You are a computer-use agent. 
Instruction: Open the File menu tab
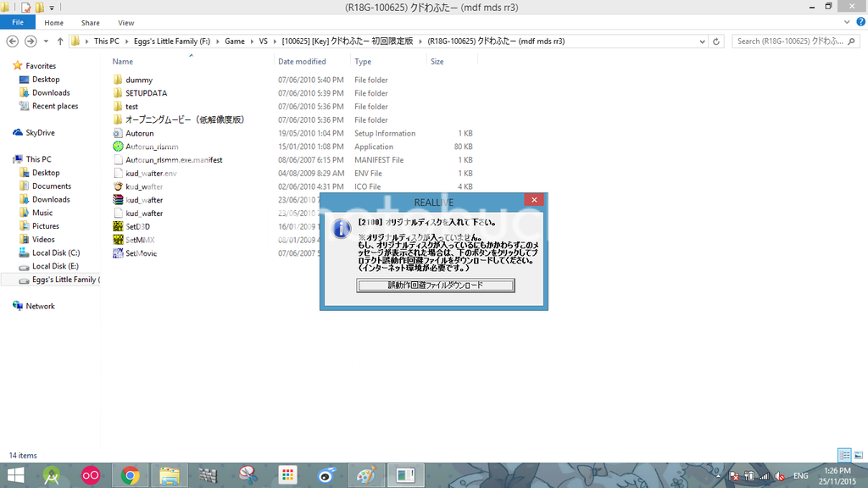(18, 23)
